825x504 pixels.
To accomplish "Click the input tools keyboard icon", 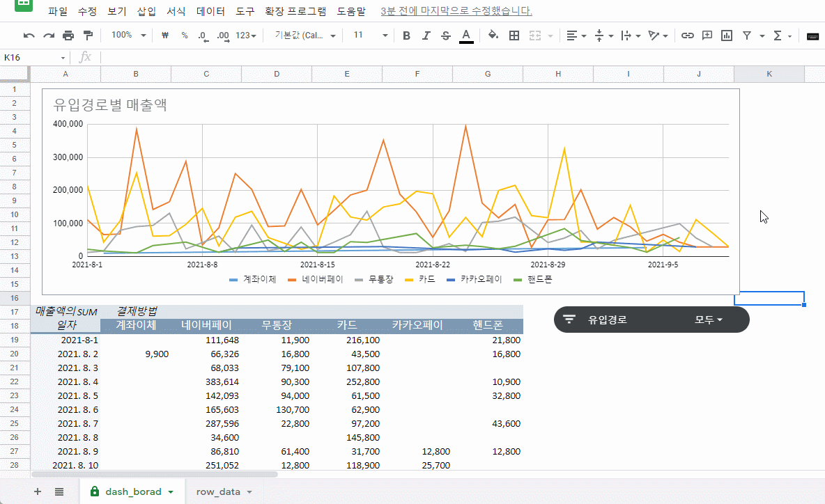I will [812, 36].
